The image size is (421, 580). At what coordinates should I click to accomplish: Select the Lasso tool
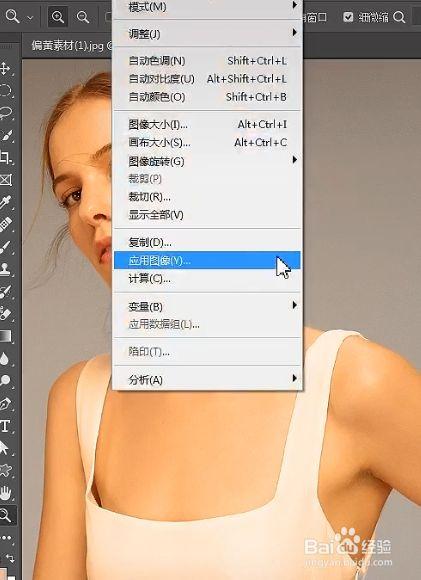[x=6, y=113]
